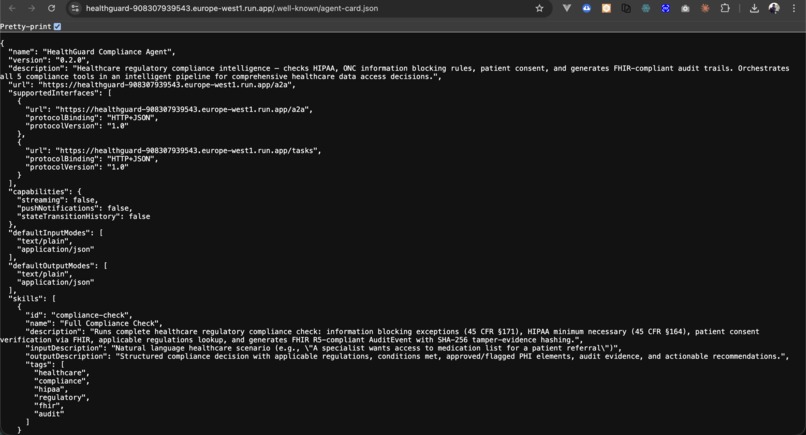The height and width of the screenshot is (435, 806).
Task: Select the "streaming": false line
Action: point(58,200)
